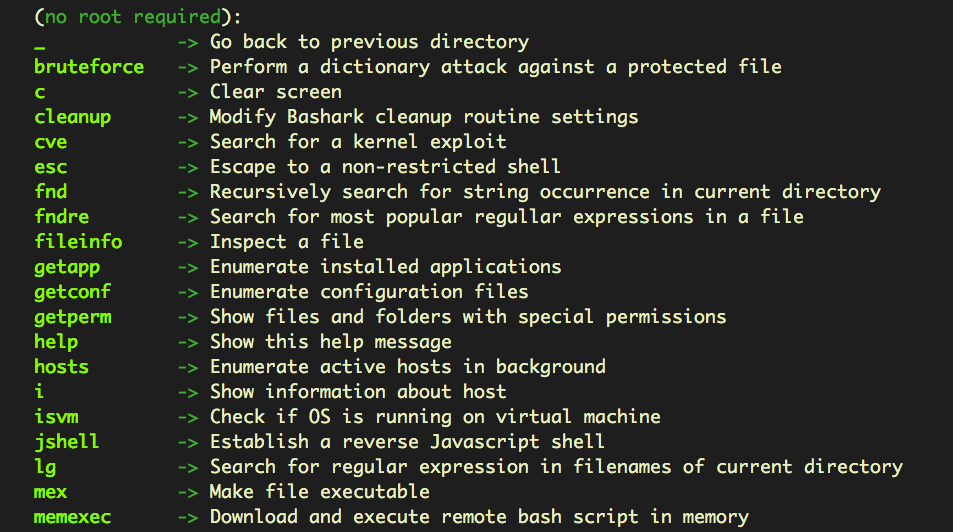Click the 'bruteforce' command name

(89, 67)
